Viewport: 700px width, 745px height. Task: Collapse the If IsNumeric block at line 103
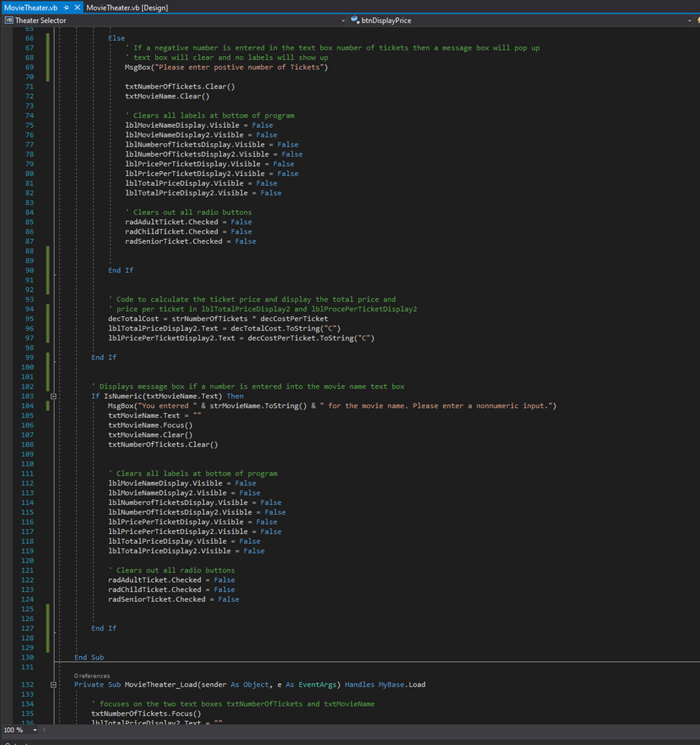(x=53, y=395)
